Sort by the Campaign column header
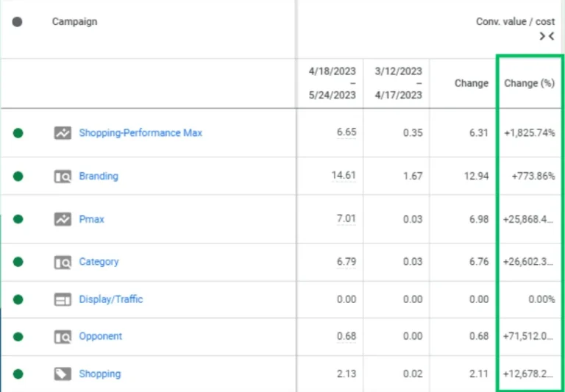This screenshot has height=392, width=565. pos(74,22)
